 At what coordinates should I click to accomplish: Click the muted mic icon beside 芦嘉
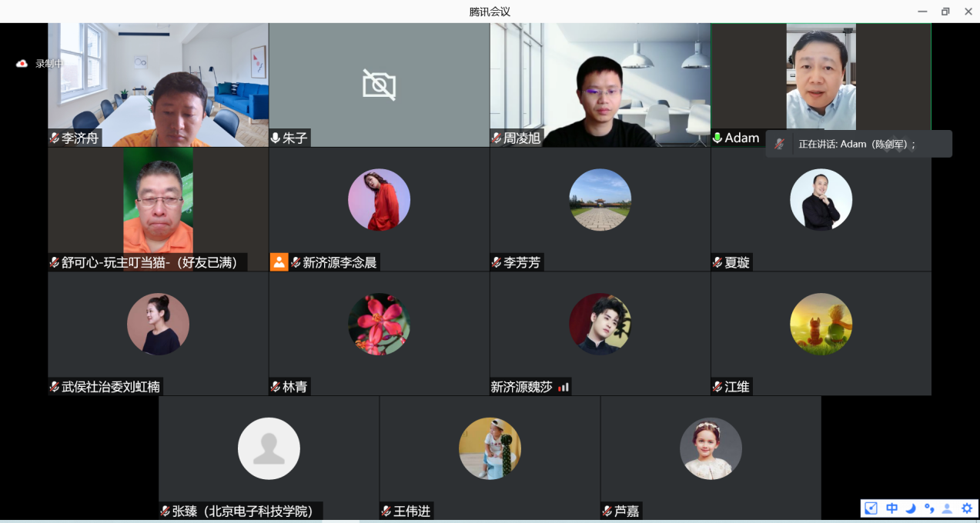pyautogui.click(x=607, y=511)
